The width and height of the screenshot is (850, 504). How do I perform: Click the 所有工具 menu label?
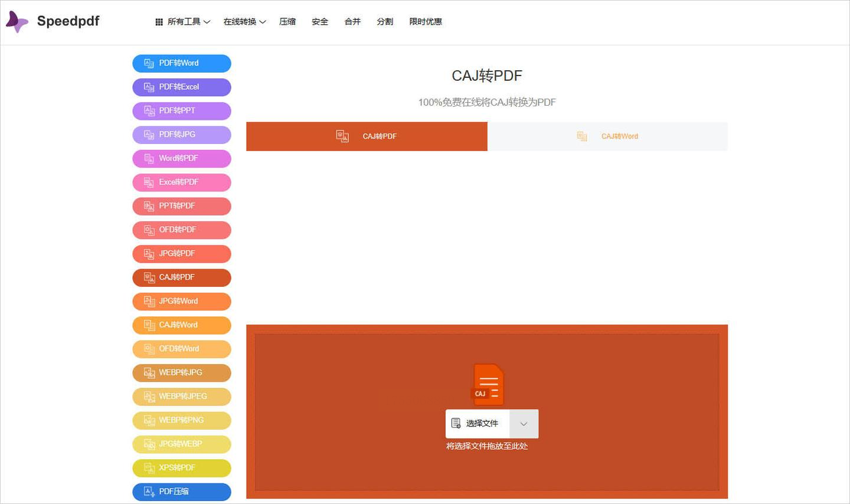184,22
